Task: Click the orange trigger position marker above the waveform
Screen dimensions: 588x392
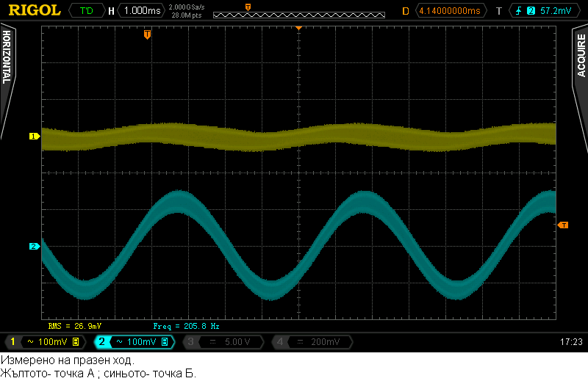Action: (x=148, y=35)
